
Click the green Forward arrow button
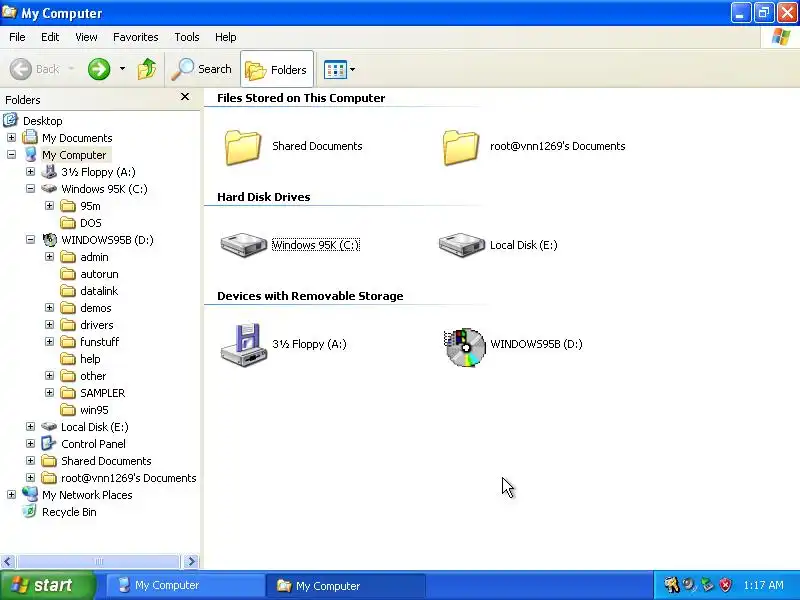click(99, 69)
